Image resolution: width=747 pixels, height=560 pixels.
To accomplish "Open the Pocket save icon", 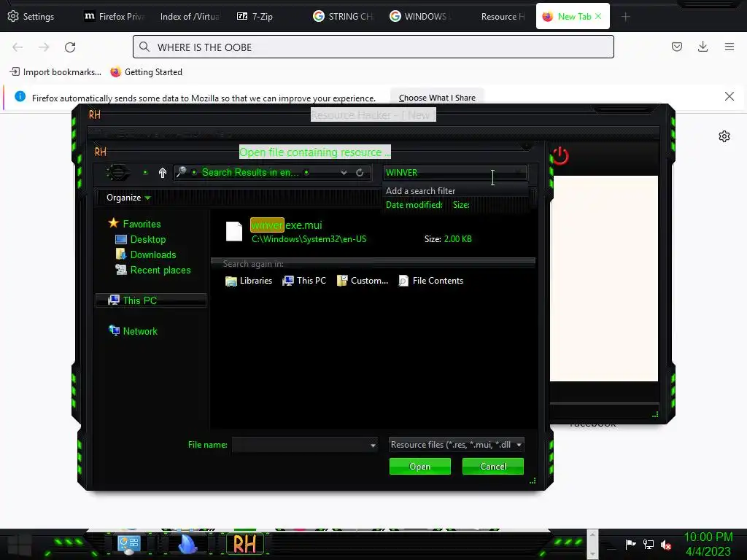I will pyautogui.click(x=676, y=47).
